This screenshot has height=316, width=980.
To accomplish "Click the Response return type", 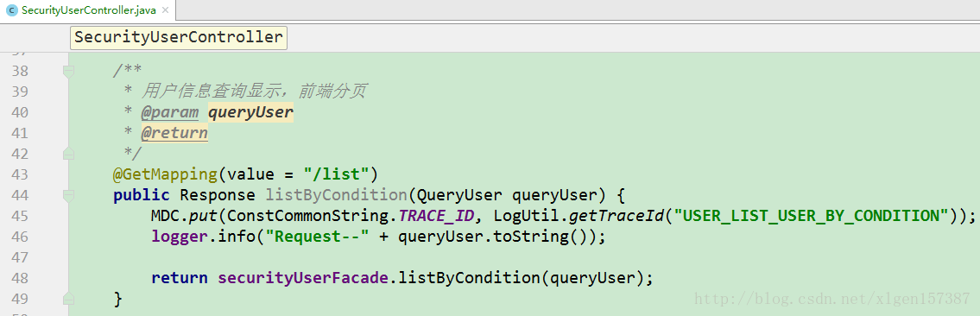I will point(218,195).
